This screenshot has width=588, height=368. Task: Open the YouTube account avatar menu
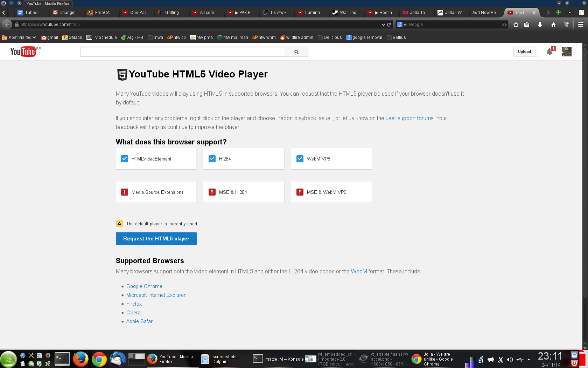coord(567,52)
